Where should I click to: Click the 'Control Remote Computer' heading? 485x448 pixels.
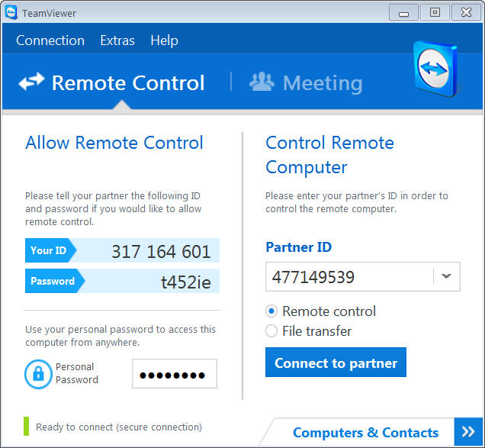coord(329,155)
